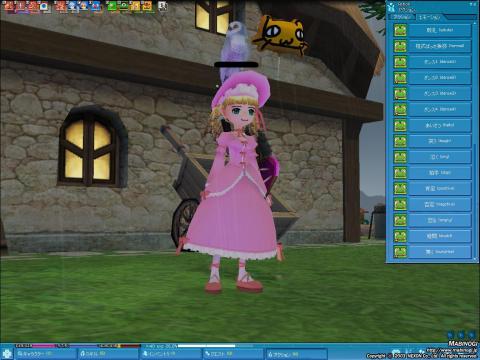Click the gray icon at the end of the top status icons
480x360 pixels.
pos(162,6)
